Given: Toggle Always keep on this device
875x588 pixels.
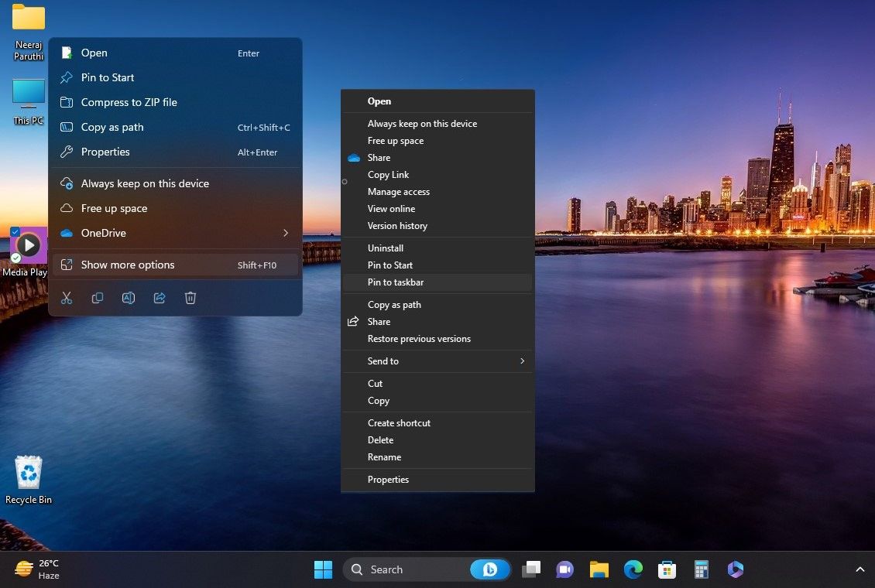Looking at the screenshot, I should 145,183.
